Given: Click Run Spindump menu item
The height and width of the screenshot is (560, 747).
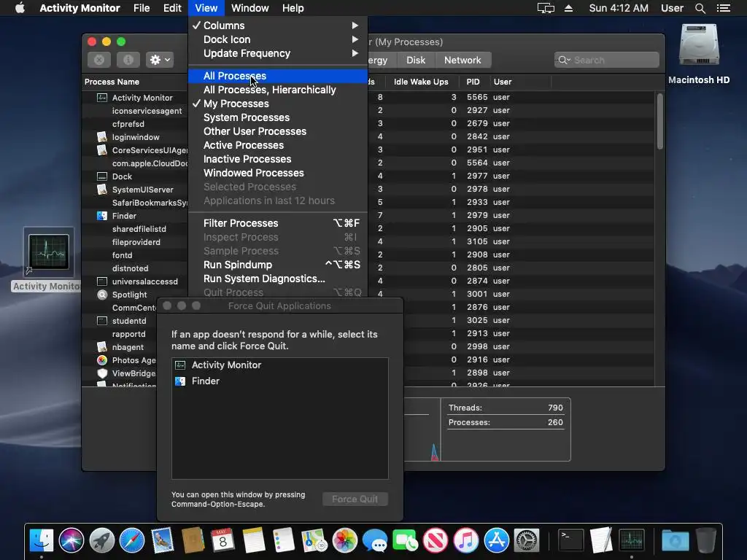Looking at the screenshot, I should pos(278,264).
